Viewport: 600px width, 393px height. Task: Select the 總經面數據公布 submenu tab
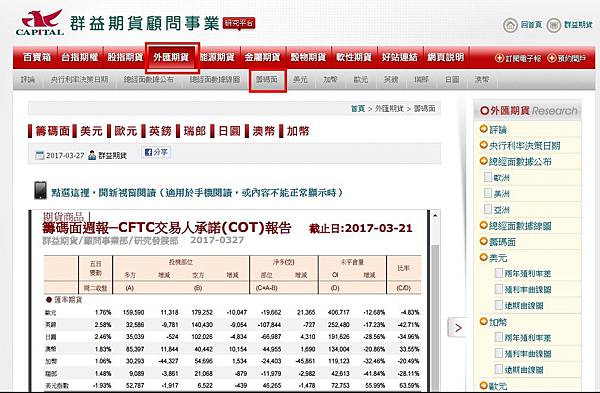tap(149, 80)
